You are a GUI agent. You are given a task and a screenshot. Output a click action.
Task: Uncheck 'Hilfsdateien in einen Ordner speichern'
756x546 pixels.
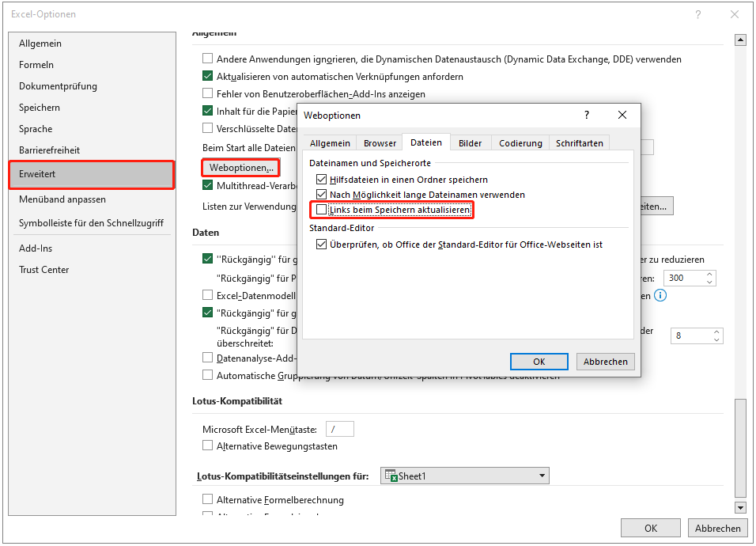click(321, 180)
